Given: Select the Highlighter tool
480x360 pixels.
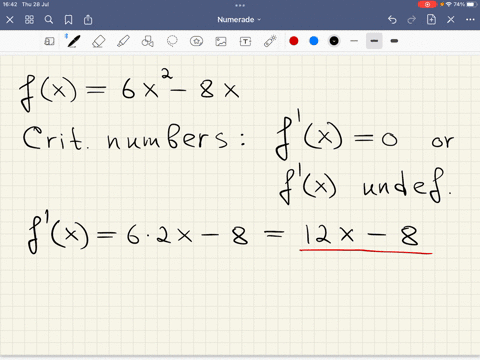Looking at the screenshot, I should 123,41.
